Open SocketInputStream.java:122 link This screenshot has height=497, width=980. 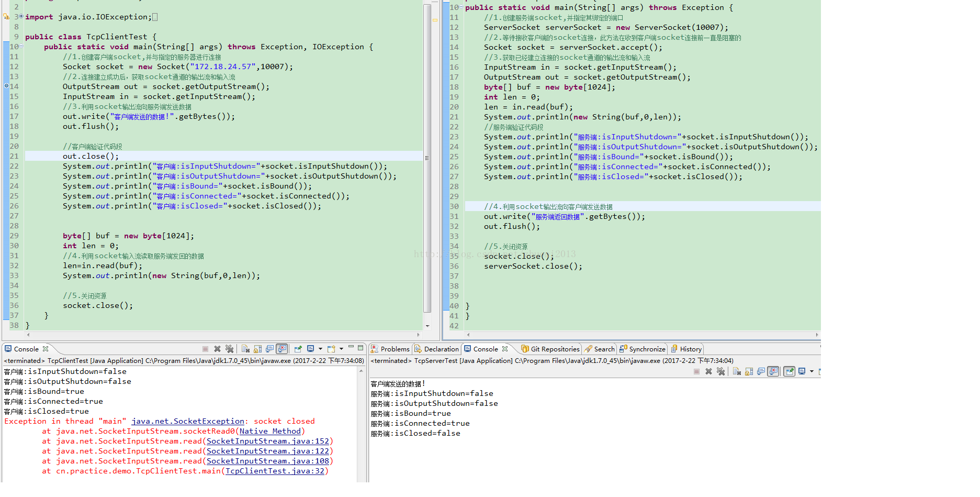click(x=268, y=451)
